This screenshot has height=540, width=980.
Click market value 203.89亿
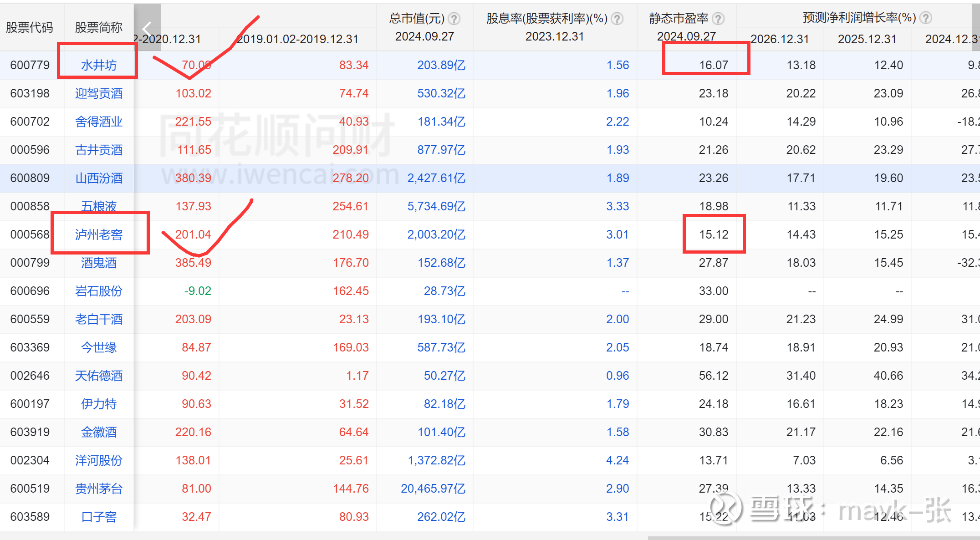pos(441,65)
